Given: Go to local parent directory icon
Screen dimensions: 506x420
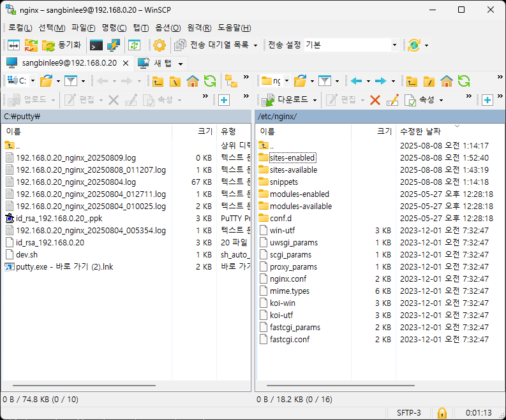Looking at the screenshot, I should coord(158,81).
